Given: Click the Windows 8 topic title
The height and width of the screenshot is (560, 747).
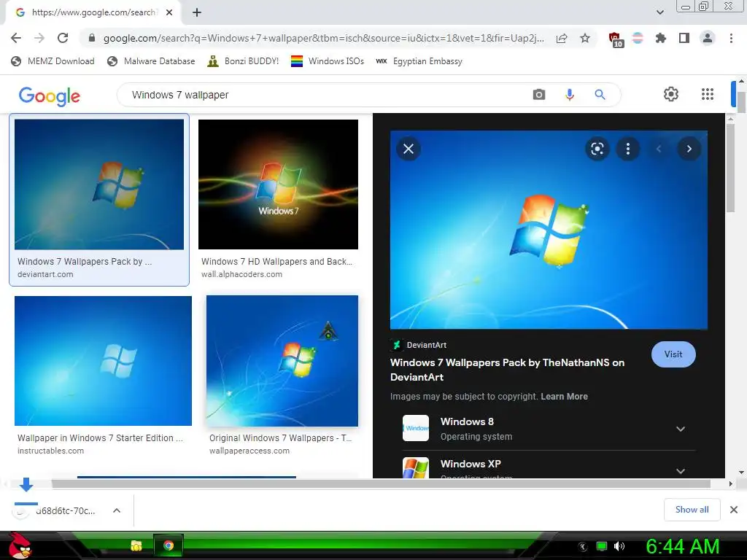Looking at the screenshot, I should [x=467, y=421].
